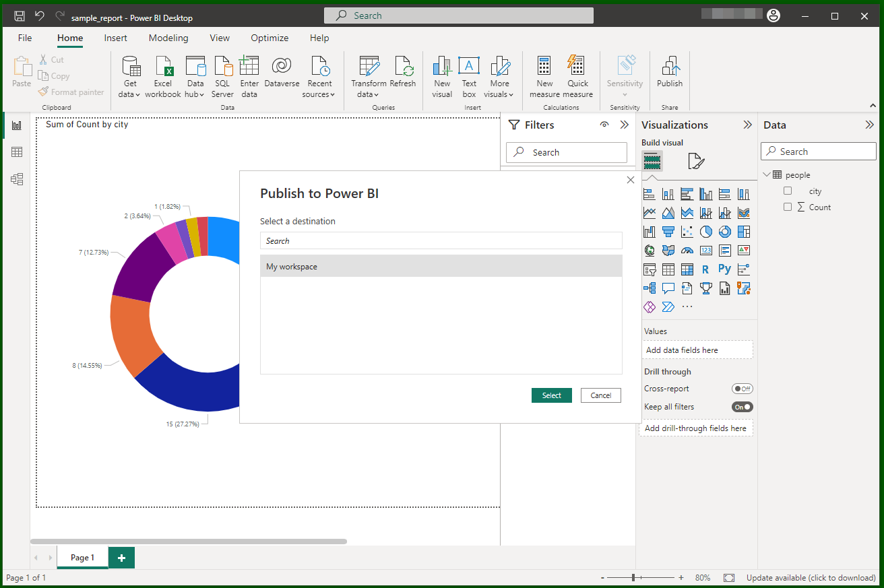Check the Count field checkbox
This screenshot has width=884, height=588.
tap(788, 207)
